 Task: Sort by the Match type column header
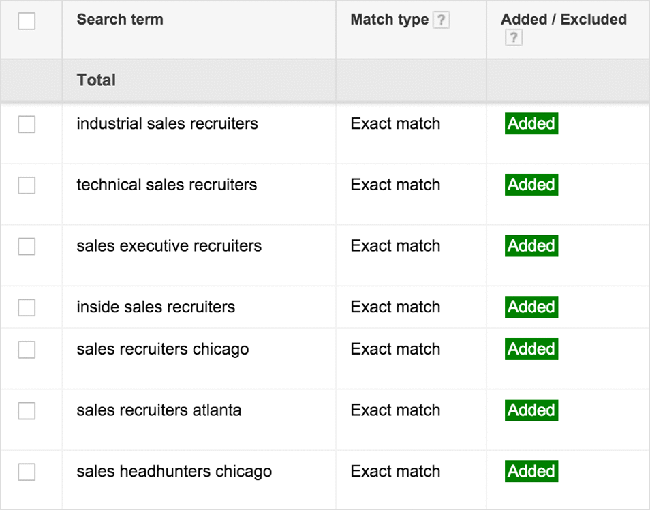coord(390,19)
